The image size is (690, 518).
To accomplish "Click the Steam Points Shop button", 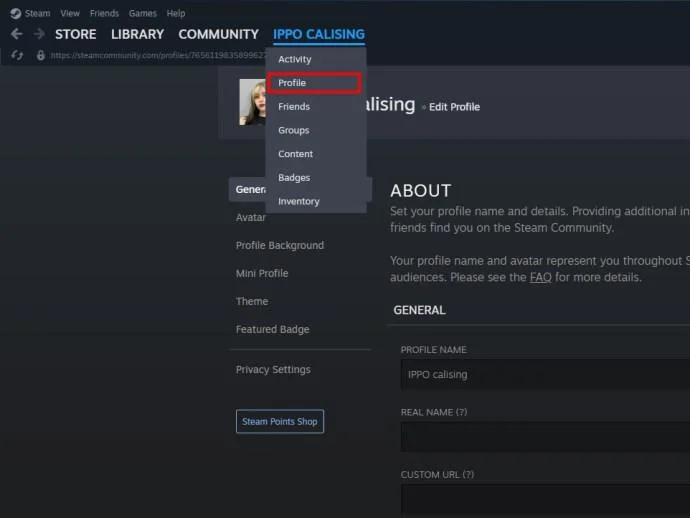I will 280,422.
